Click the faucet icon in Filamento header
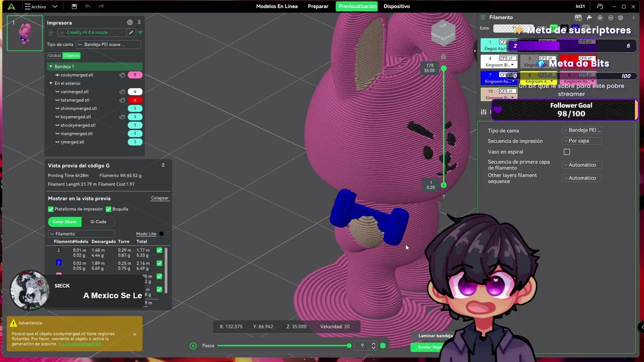The image size is (644, 362). point(589,18)
